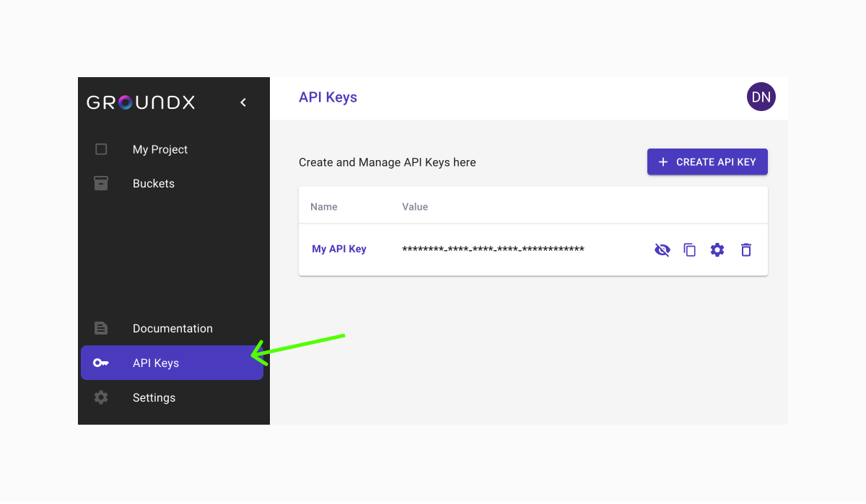This screenshot has height=504, width=866.
Task: Open the My API Key link
Action: point(339,248)
